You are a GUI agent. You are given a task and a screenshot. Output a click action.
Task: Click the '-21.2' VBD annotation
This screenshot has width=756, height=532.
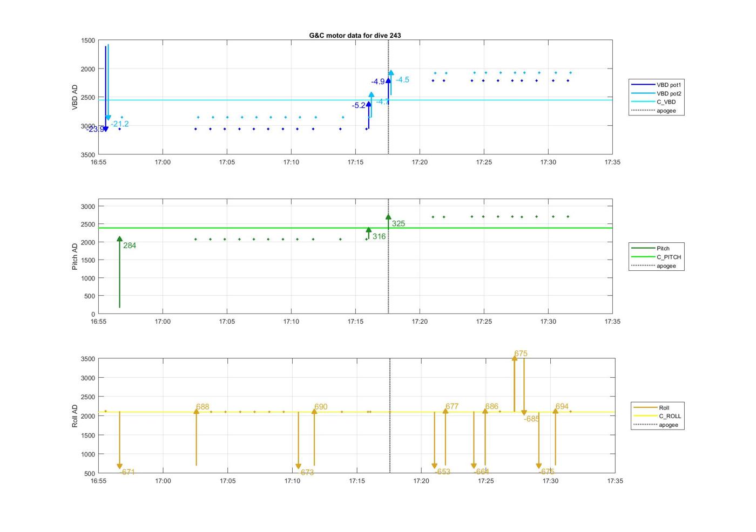coord(120,124)
